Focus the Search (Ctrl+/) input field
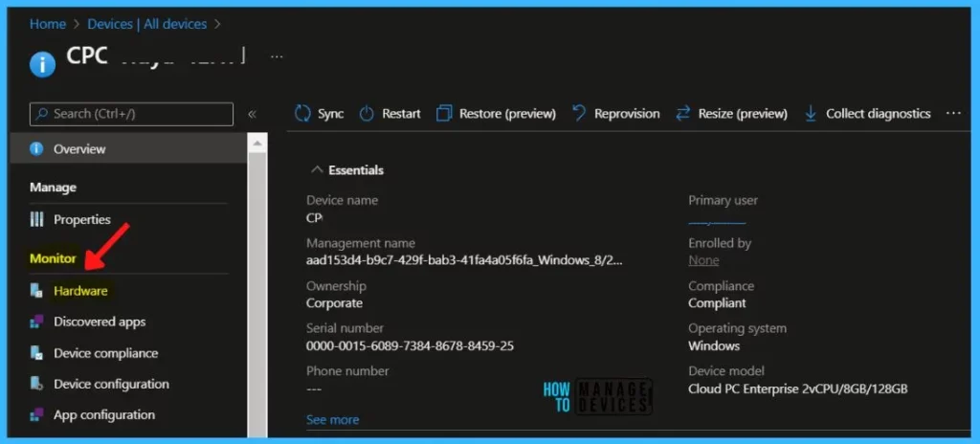Image resolution: width=980 pixels, height=444 pixels. pyautogui.click(x=131, y=114)
